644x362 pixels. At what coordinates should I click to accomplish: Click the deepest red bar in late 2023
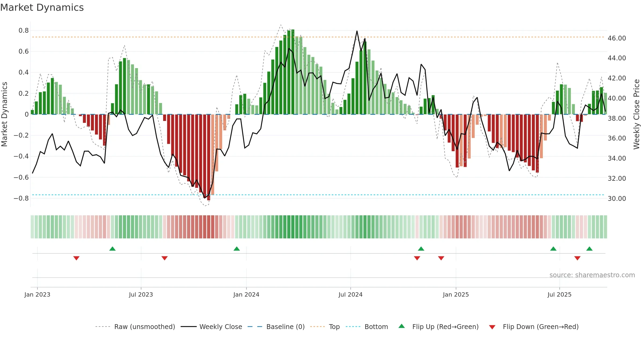tap(208, 157)
